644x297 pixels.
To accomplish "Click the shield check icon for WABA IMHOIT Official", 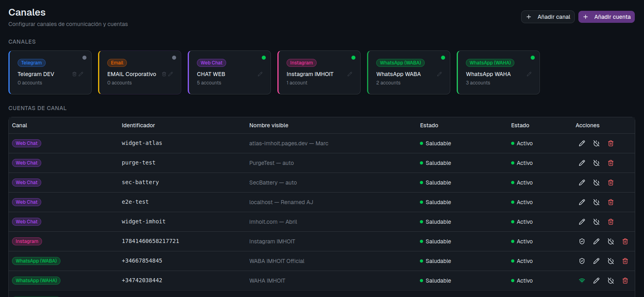I will point(582,261).
